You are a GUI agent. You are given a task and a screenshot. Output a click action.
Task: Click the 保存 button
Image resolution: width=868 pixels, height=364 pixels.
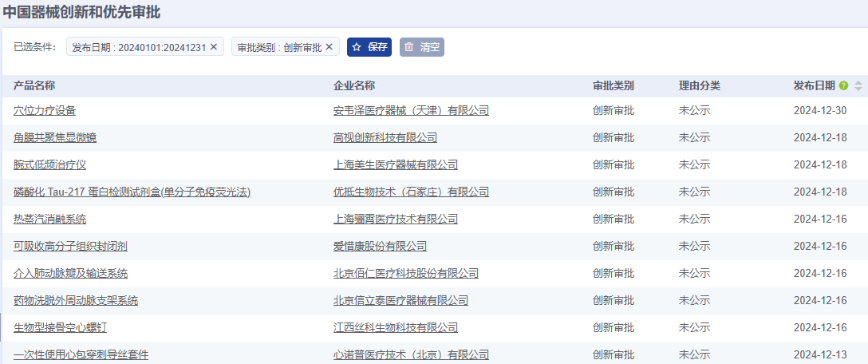(369, 47)
